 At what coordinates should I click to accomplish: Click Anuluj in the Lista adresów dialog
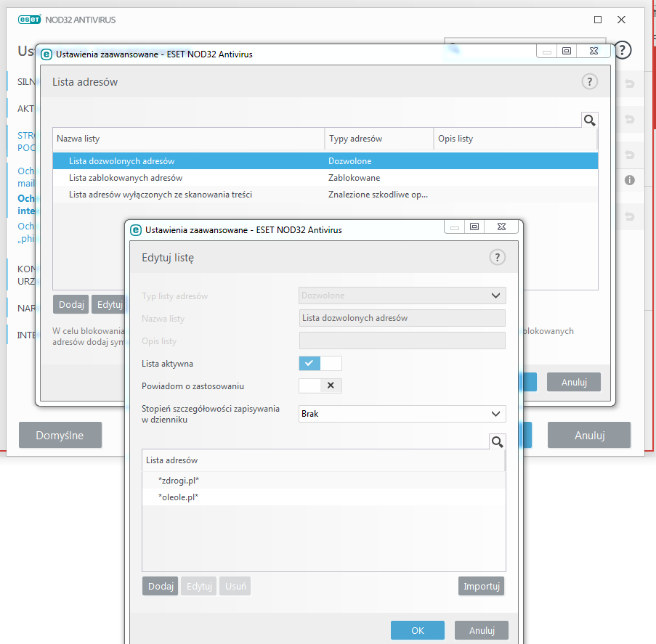(574, 382)
